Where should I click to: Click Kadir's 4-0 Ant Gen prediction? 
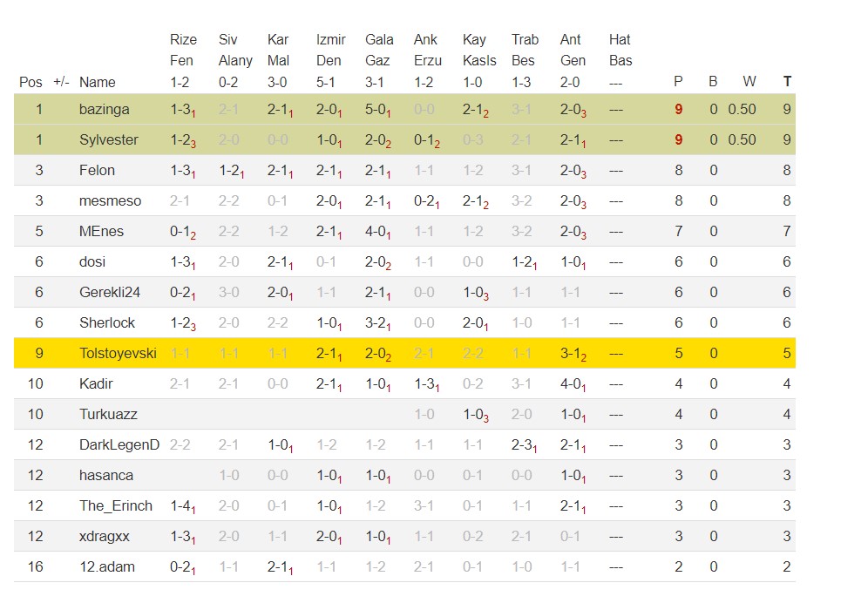(573, 383)
